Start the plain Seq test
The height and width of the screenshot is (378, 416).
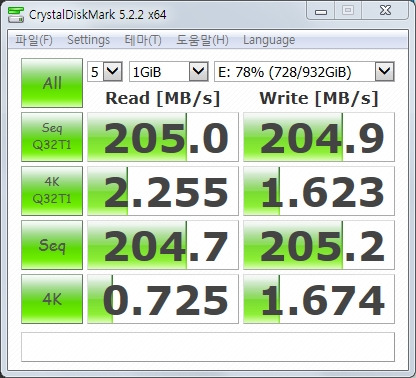tap(52, 245)
